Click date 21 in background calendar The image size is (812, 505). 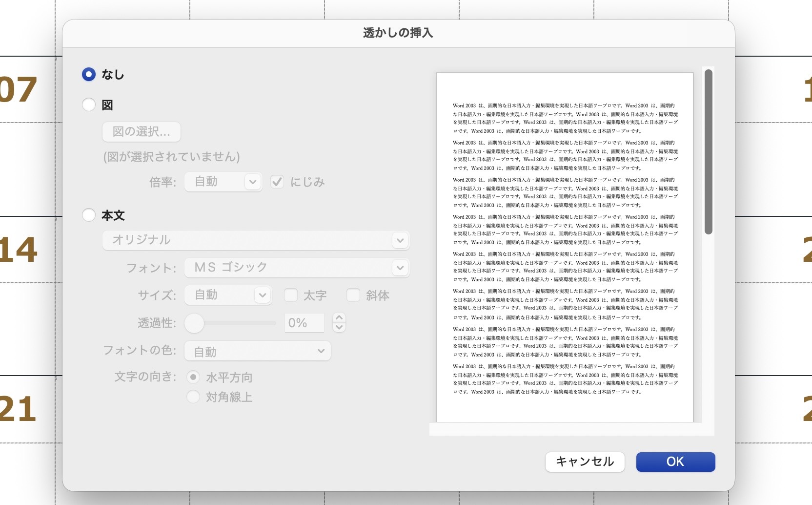[18, 409]
